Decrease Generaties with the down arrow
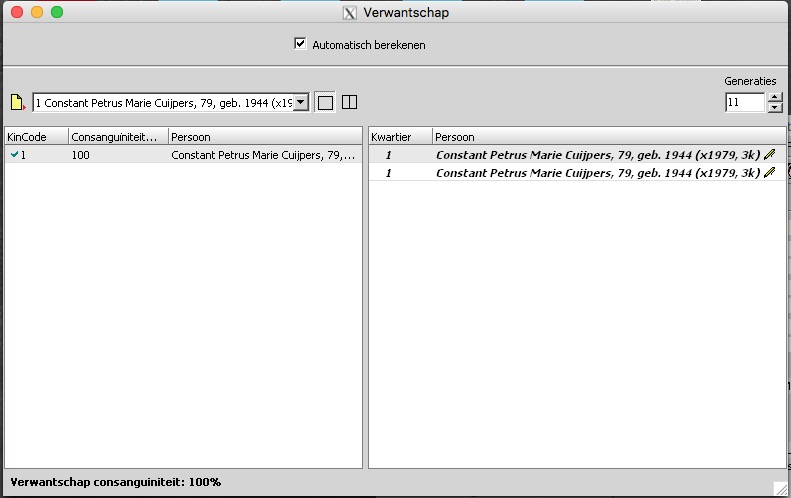791x498 pixels. tap(774, 107)
